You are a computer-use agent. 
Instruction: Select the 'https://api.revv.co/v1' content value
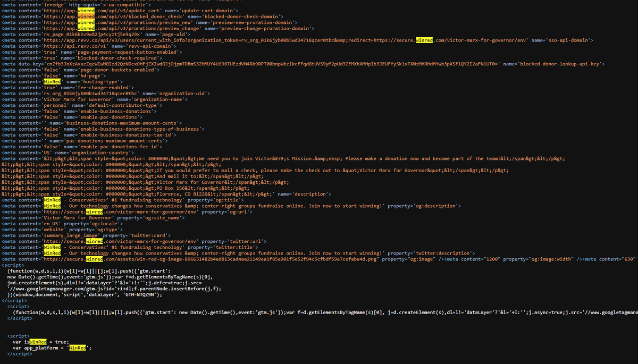point(75,46)
